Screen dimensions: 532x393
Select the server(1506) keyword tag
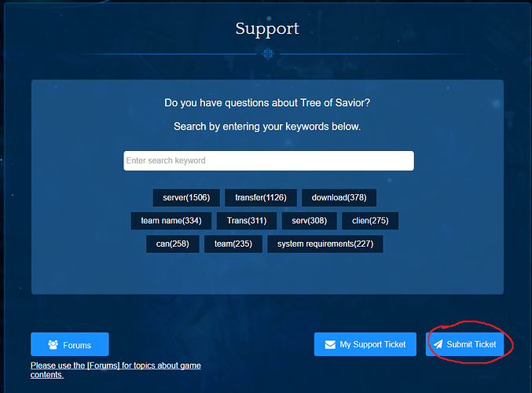tap(186, 197)
